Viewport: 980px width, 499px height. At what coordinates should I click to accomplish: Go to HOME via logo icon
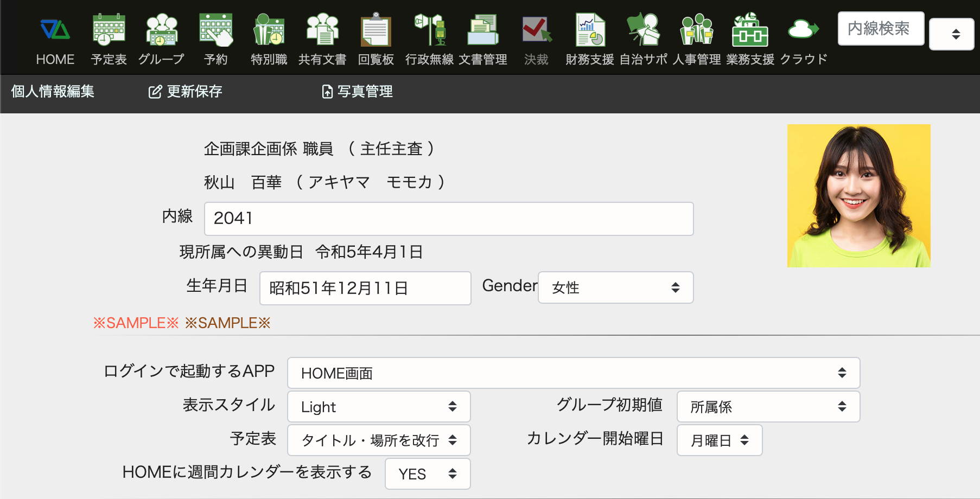pos(55,31)
